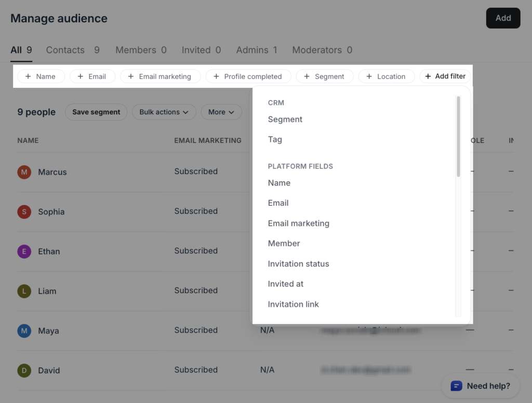Open Ethan's profile name

pos(49,252)
